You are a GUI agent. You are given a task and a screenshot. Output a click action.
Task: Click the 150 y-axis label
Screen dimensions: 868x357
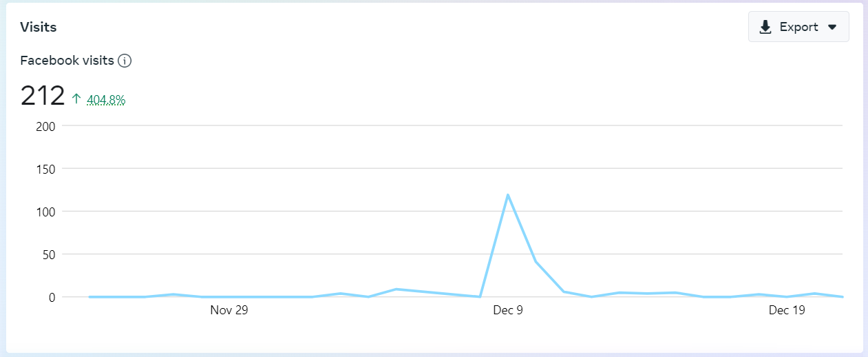tap(45, 168)
